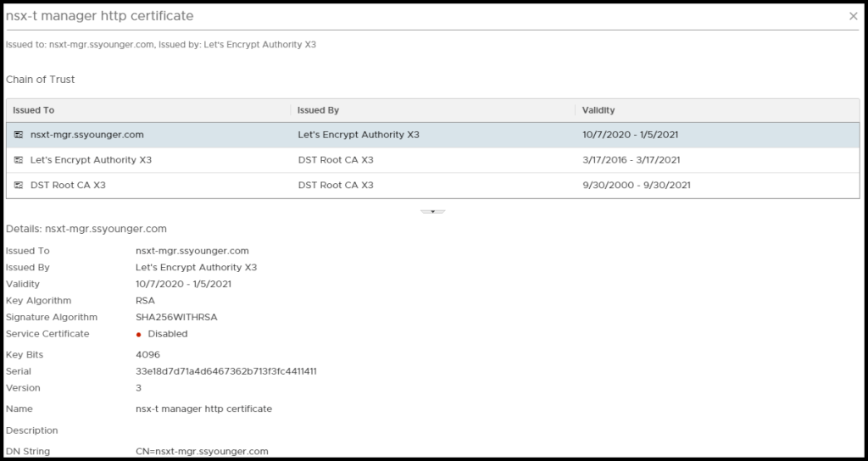The image size is (868, 461).
Task: Click the divider between Issued By and Validity headers
Action: [x=575, y=110]
